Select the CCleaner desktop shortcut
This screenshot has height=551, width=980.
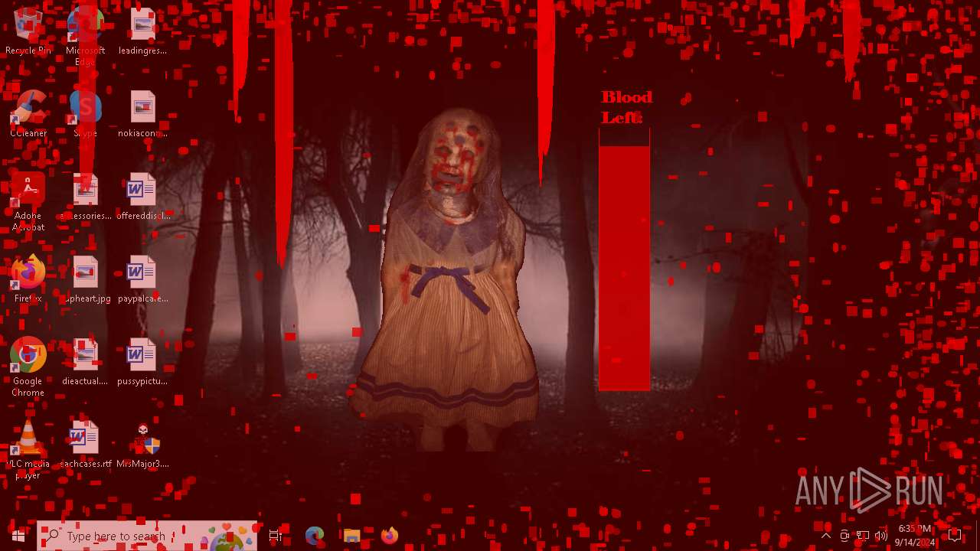[28, 115]
